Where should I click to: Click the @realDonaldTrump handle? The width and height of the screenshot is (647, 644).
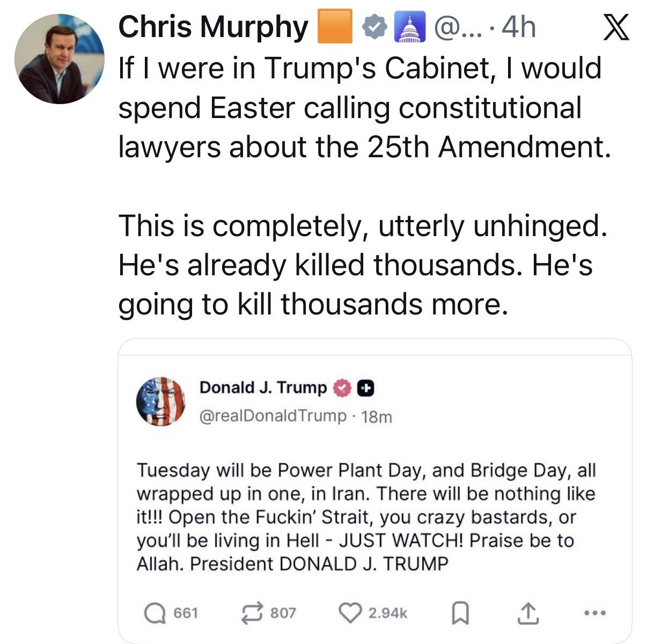(273, 416)
